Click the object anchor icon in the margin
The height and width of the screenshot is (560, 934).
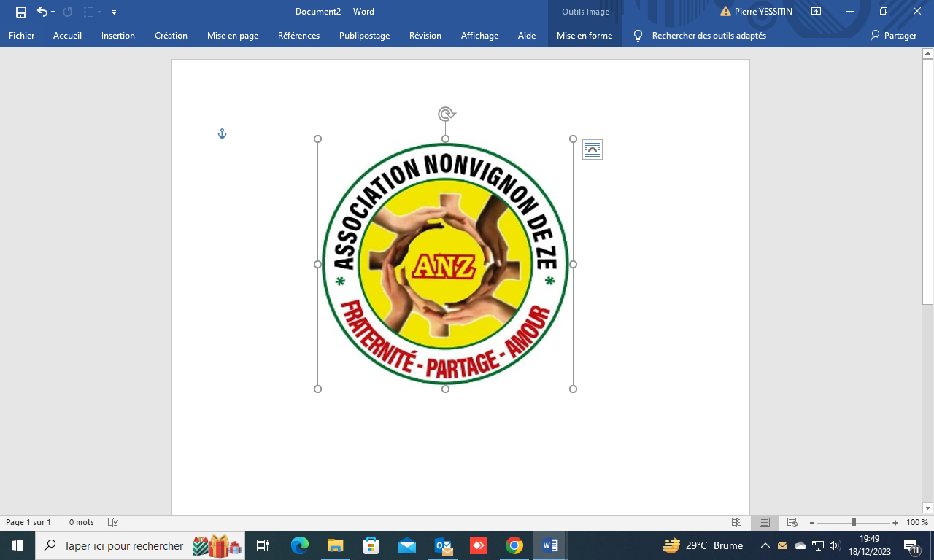tap(223, 133)
